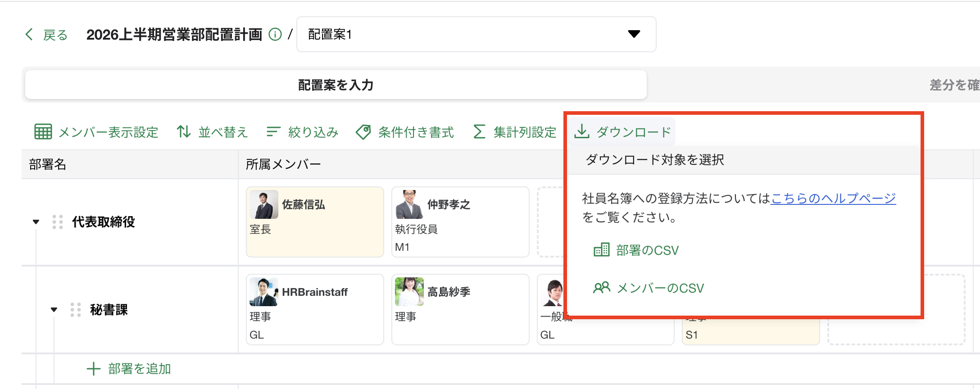980x389 pixels.
Task: Open member display settings table icon
Action: pyautogui.click(x=43, y=132)
